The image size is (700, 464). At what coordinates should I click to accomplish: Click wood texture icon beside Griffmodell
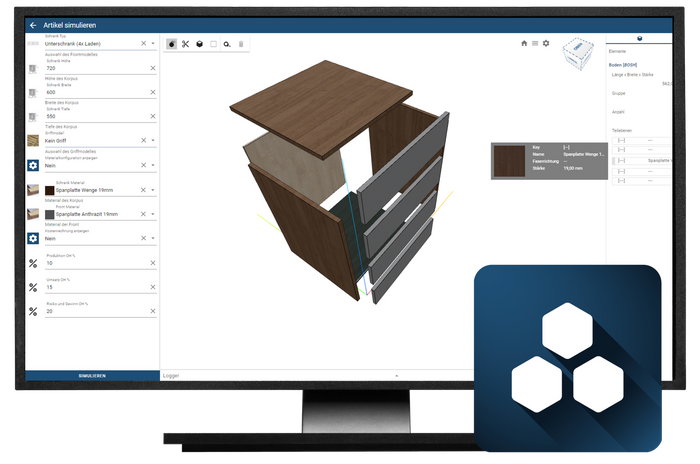33,141
